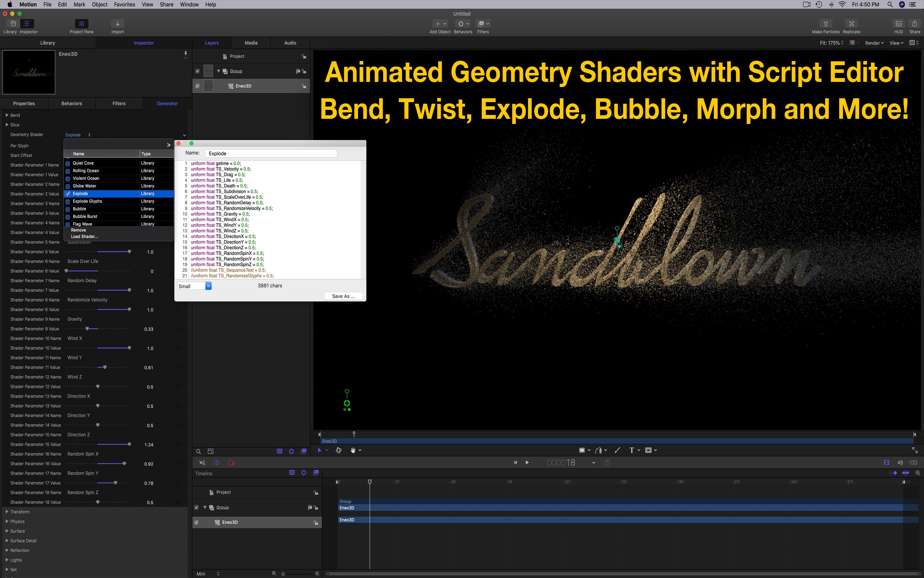Viewport: 924px width, 578px height.
Task: Toggle the record animation button
Action: point(231,462)
